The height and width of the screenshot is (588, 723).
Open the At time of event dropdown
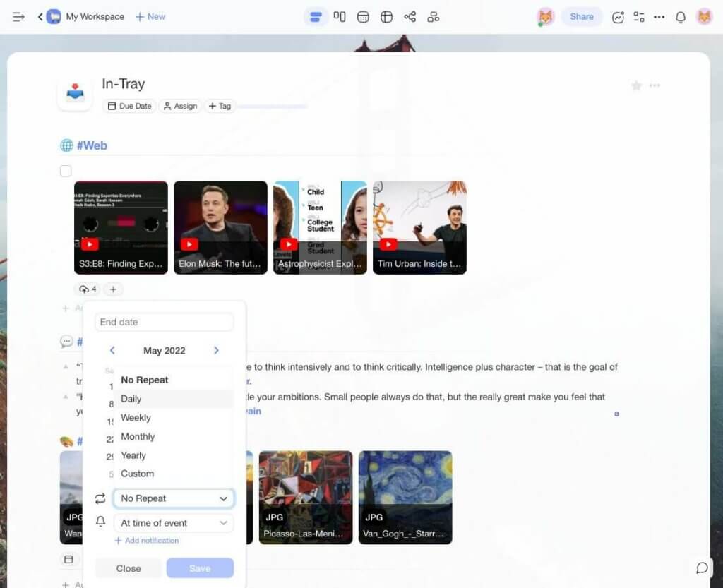coord(173,523)
